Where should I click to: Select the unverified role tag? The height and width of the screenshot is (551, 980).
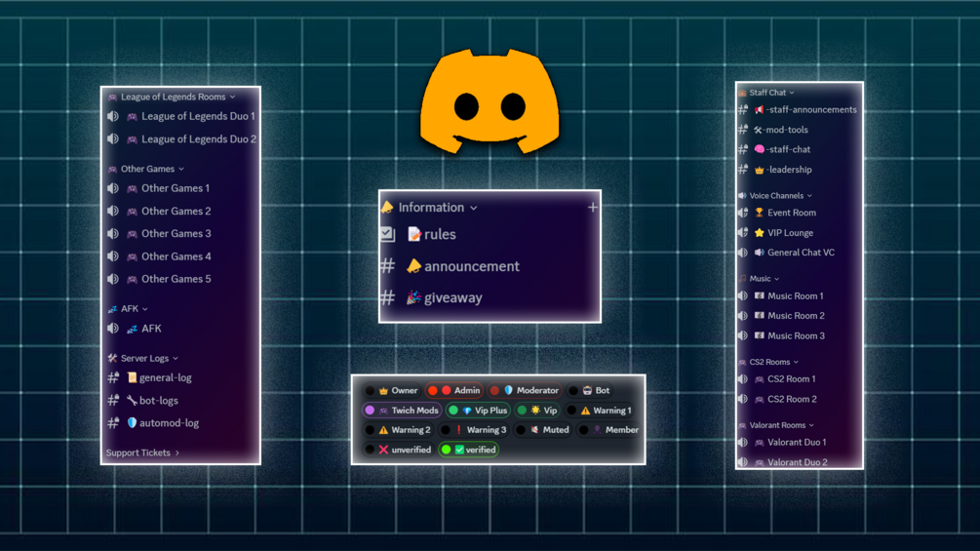coord(398,450)
